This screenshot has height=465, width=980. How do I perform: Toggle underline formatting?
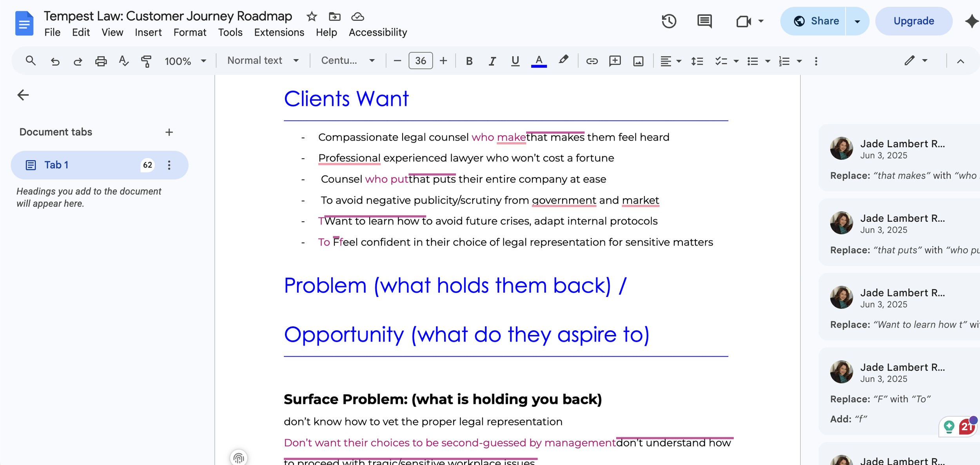point(515,61)
